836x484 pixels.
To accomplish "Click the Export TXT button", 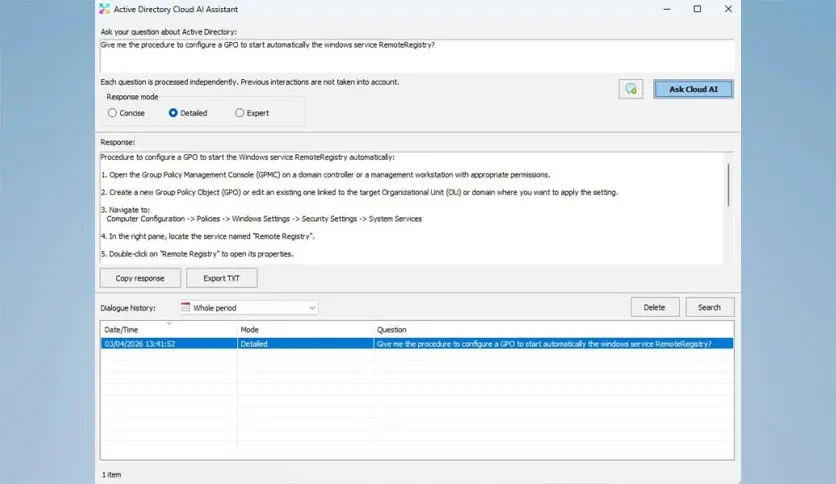I will (221, 278).
